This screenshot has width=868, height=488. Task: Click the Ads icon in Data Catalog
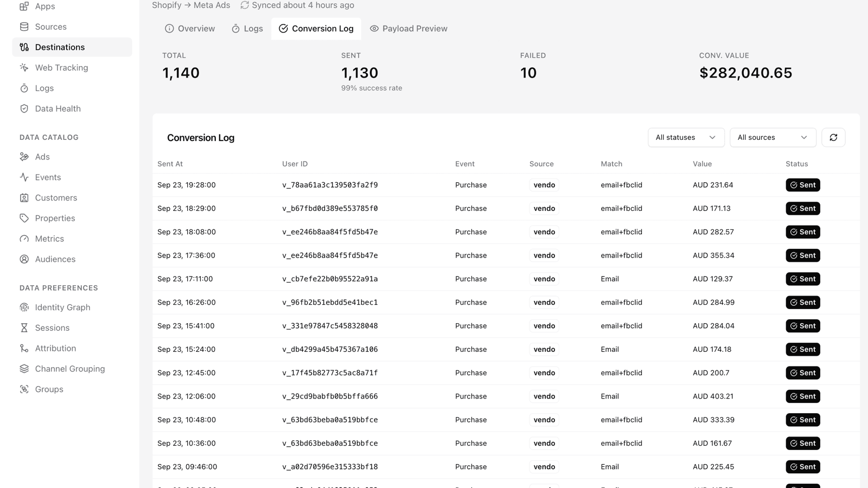click(24, 157)
